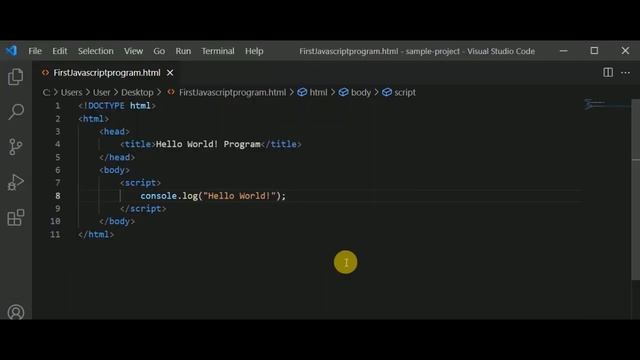
Task: Open the editor More Actions menu
Action: [625, 73]
